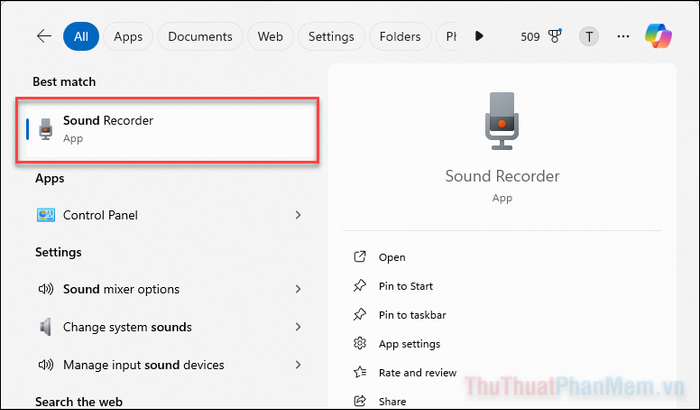Open the rewards trophy icon
This screenshot has width=700, height=410.
point(554,36)
